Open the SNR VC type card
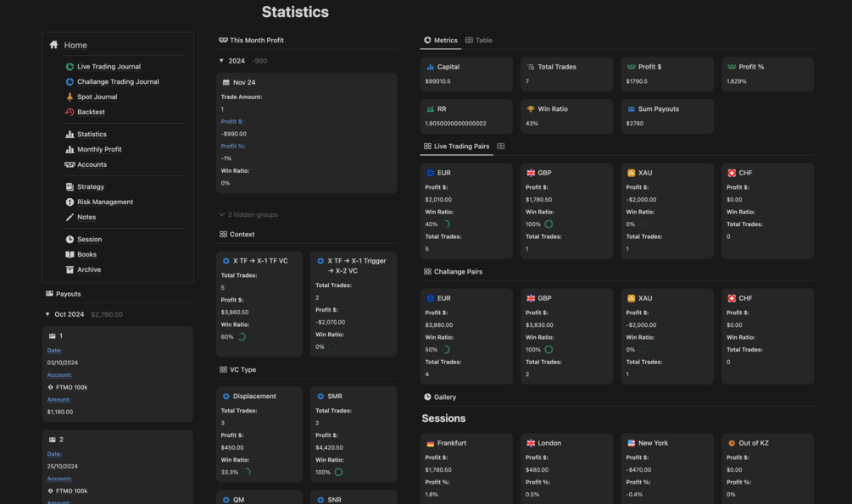The width and height of the screenshot is (852, 504). (354, 497)
